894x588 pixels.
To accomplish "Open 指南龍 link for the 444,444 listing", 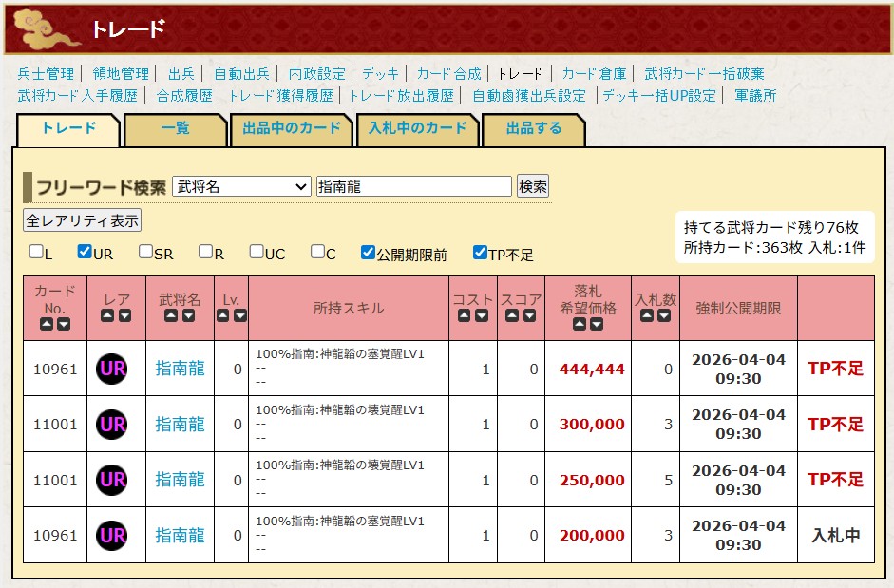I will click(x=180, y=369).
